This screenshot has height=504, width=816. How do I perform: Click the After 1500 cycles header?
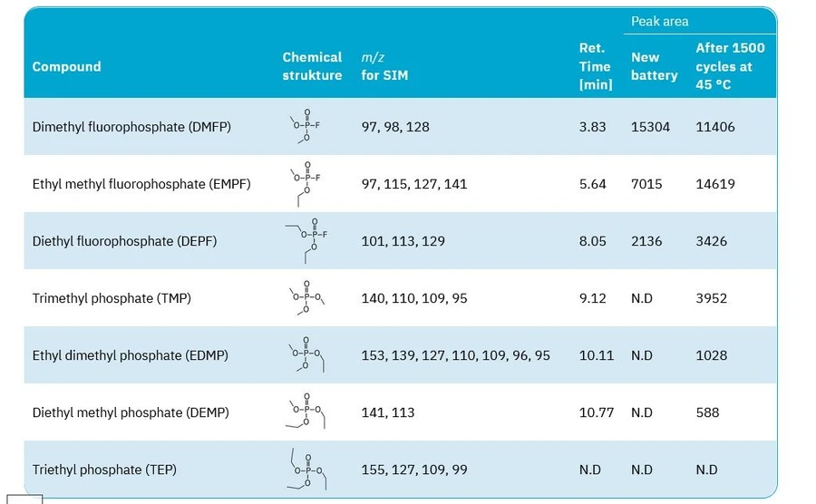point(730,66)
